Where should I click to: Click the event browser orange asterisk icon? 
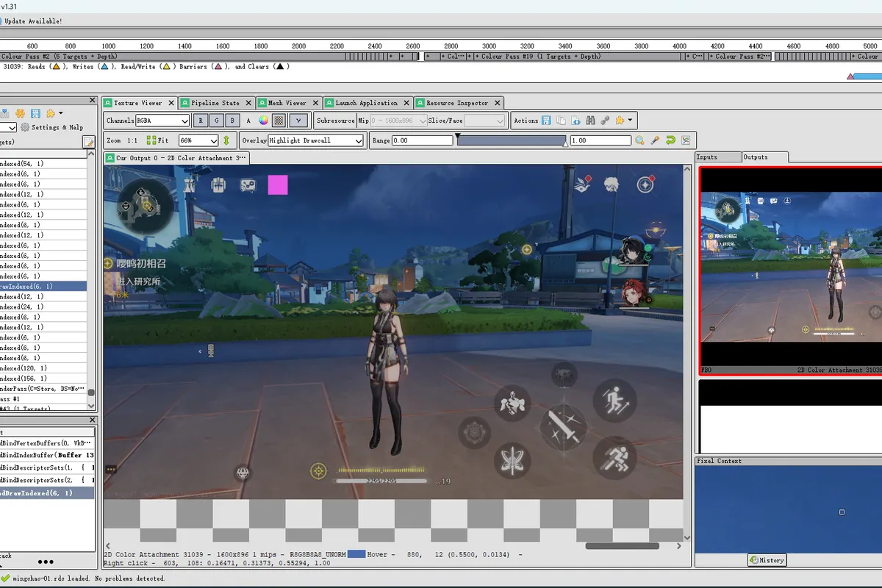tap(20, 113)
